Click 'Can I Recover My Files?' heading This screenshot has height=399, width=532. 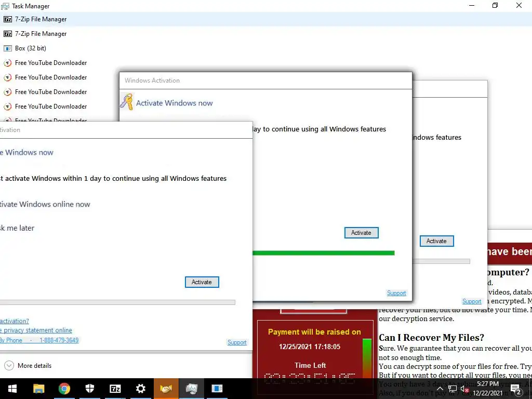[x=431, y=338]
